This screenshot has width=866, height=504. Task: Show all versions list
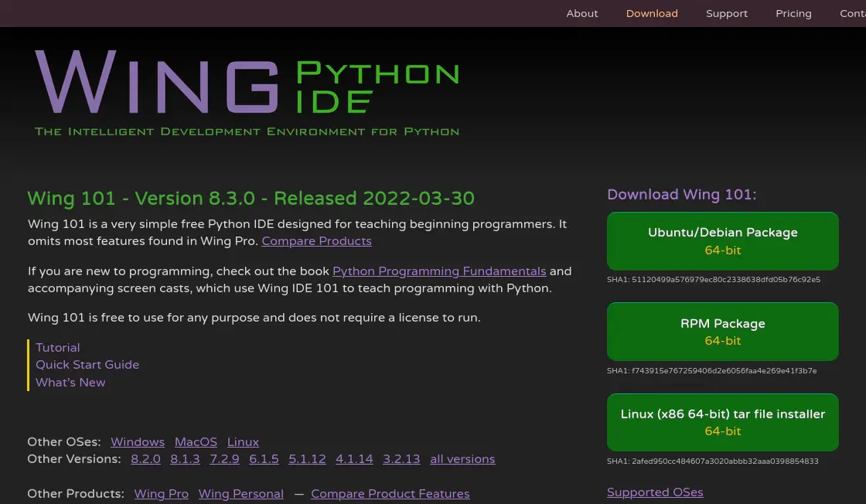point(462,459)
